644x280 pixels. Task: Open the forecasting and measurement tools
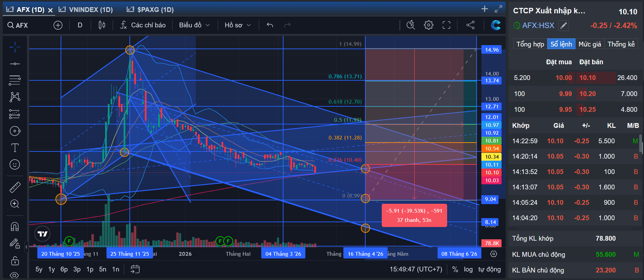[x=15, y=114]
